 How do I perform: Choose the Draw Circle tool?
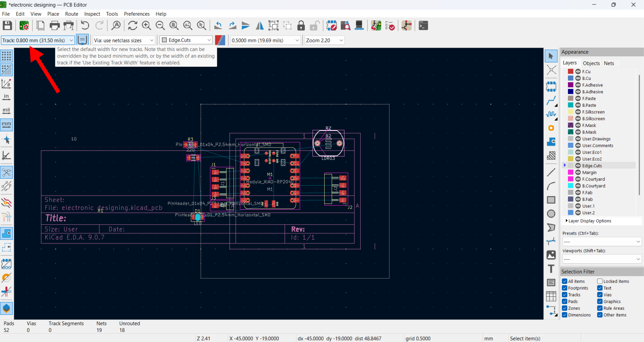551,214
